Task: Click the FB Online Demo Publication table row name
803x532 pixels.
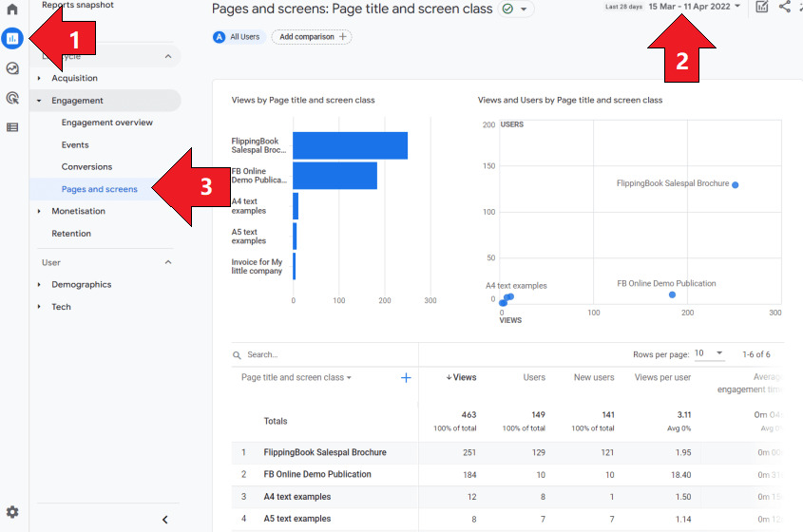Action: (317, 475)
